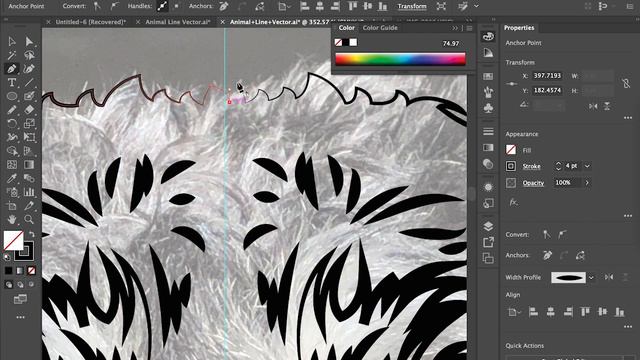Viewport: 640px width, 360px height.
Task: Enable Draw Normal mode
Action: [x=9, y=284]
